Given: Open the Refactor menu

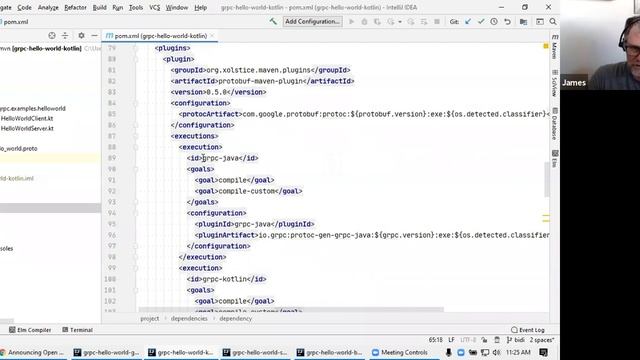Looking at the screenshot, I should point(75,7).
